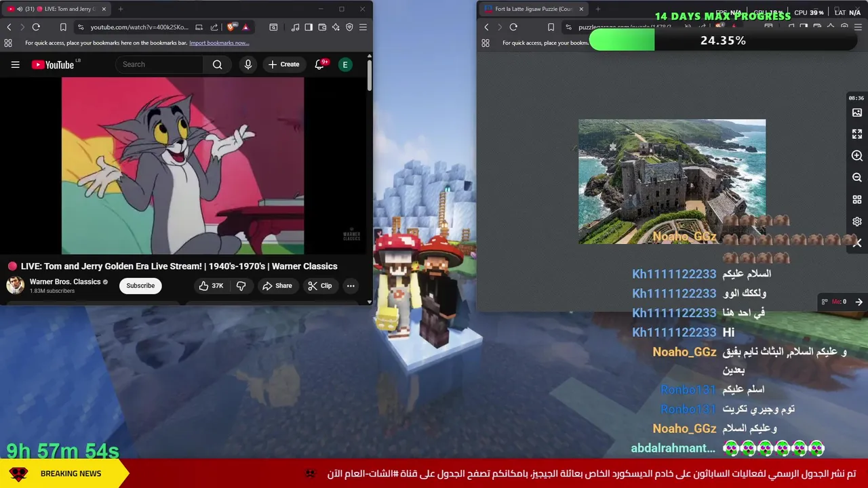868x488 pixels.
Task: Collapse the puzzle sidebar with the X
Action: pyautogui.click(x=858, y=243)
